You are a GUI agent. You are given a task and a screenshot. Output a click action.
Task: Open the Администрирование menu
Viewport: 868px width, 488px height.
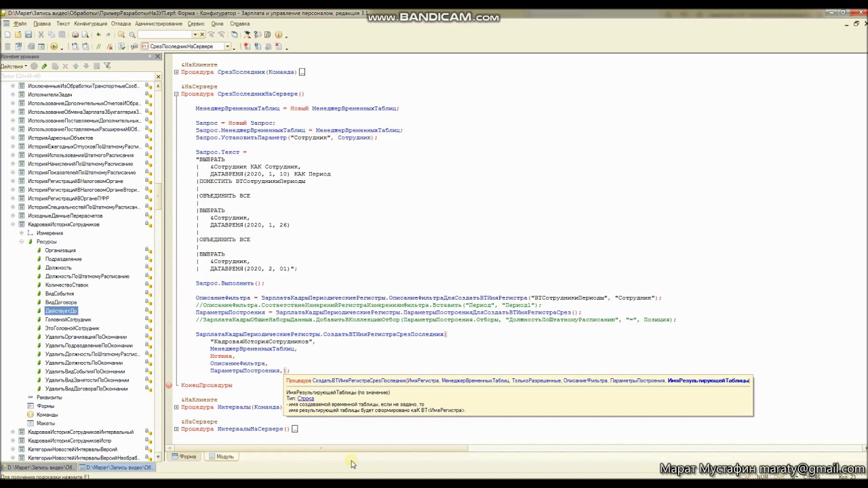pos(160,24)
